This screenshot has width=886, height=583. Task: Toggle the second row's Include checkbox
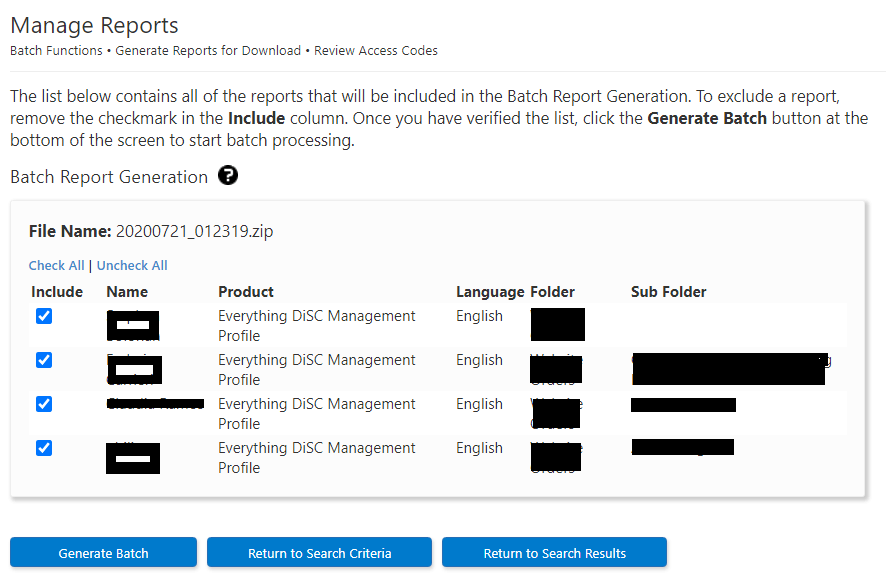44,360
